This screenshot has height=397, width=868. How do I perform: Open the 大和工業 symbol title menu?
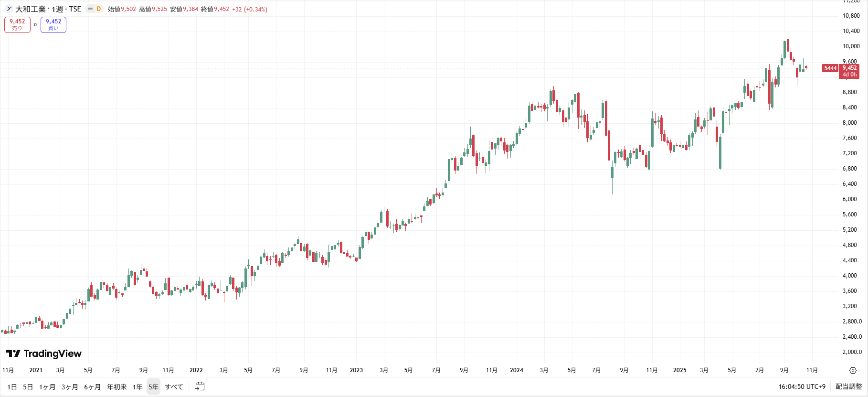pyautogui.click(x=48, y=9)
